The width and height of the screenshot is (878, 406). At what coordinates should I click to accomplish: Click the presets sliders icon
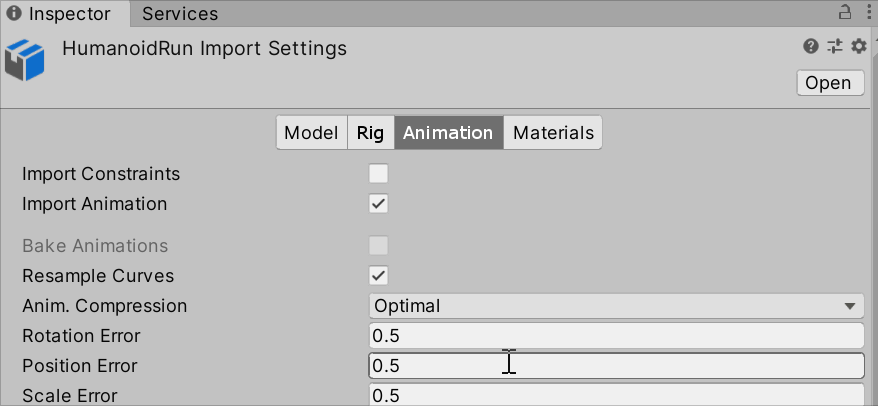click(835, 46)
